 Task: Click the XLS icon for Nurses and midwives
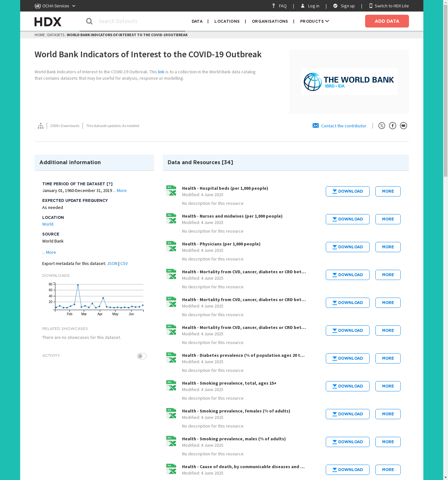171,218
